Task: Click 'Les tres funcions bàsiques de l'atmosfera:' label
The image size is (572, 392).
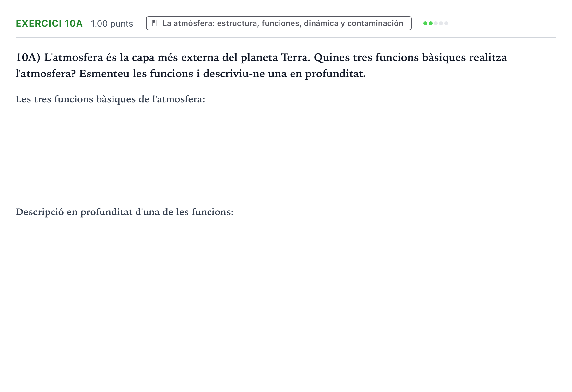Action: pos(110,99)
